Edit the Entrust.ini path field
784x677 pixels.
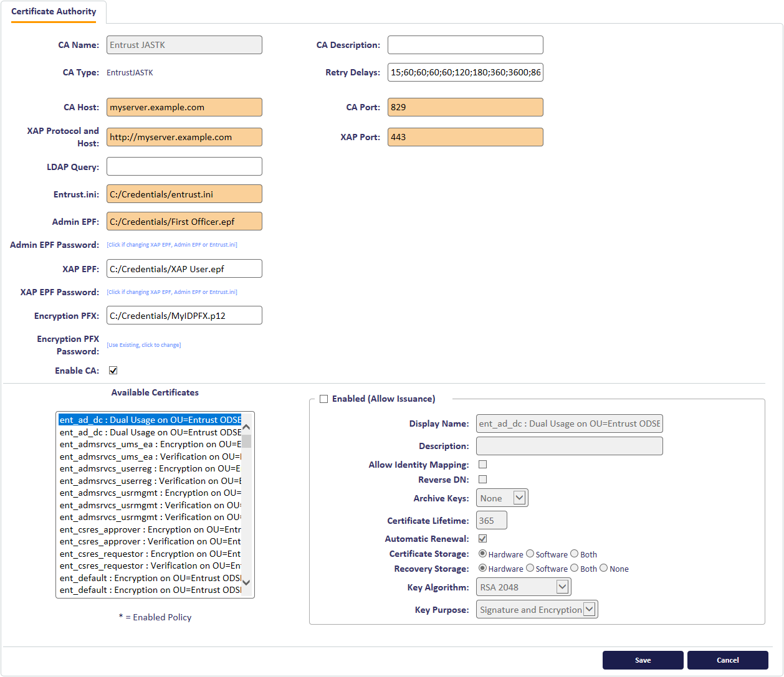coord(184,194)
